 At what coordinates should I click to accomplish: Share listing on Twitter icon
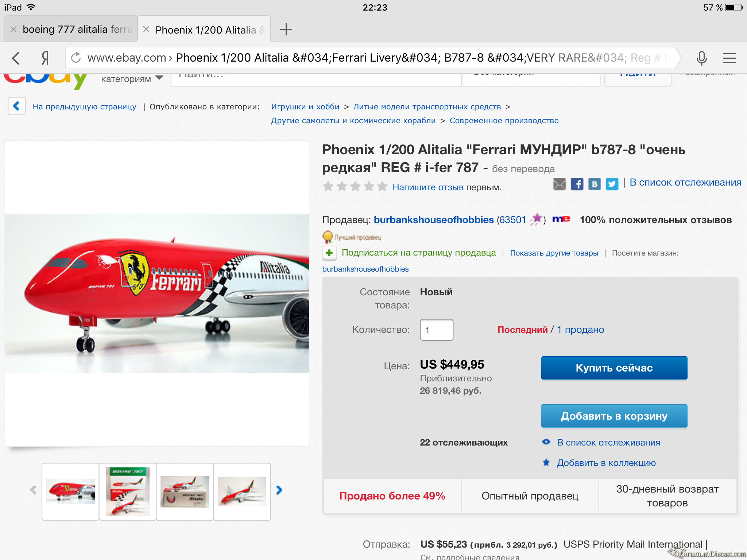[x=612, y=184]
